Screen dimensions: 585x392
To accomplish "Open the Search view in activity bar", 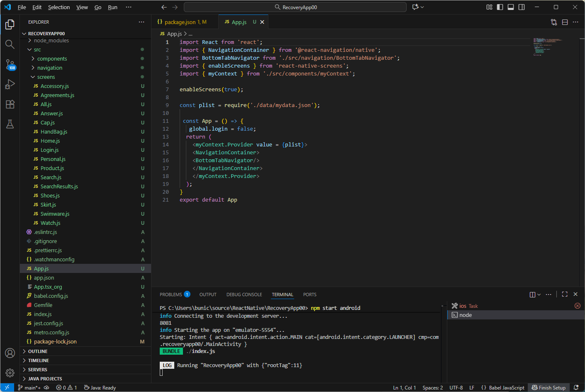I will coord(10,44).
